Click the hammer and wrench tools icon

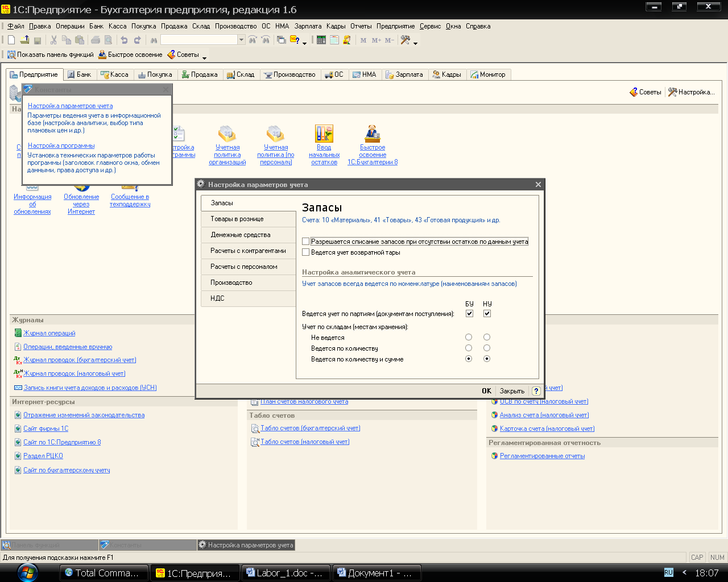click(406, 40)
